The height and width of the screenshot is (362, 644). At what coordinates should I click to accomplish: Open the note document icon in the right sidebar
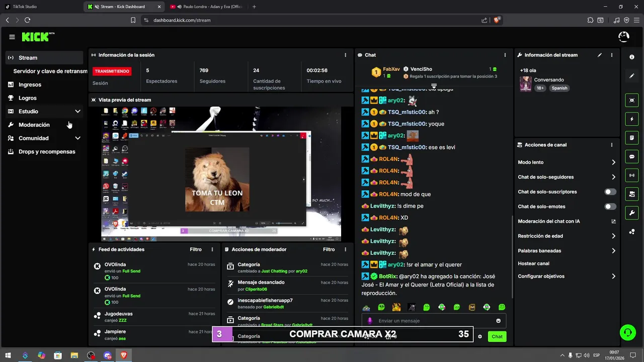pos(632,138)
